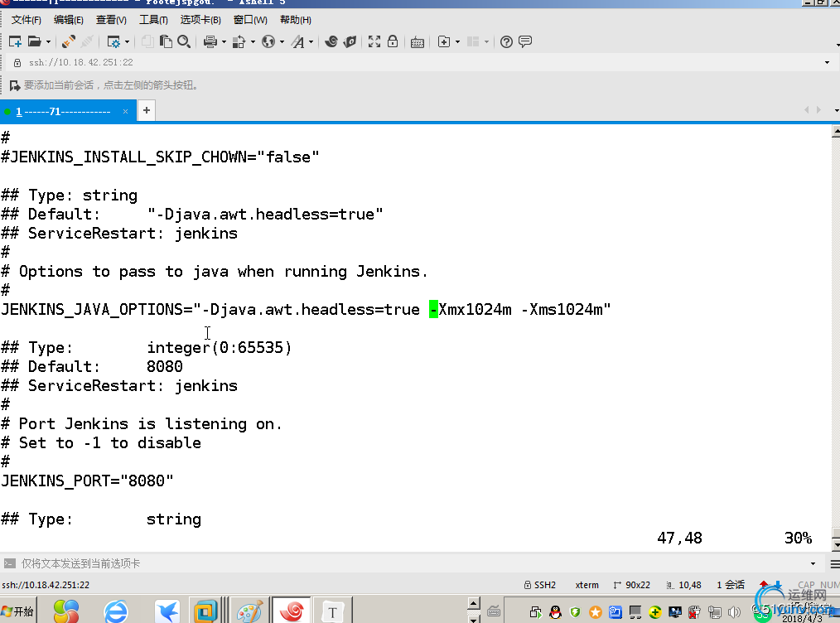Open the compose bar options menu button
Viewport: 840px width, 623px height.
tap(835, 563)
